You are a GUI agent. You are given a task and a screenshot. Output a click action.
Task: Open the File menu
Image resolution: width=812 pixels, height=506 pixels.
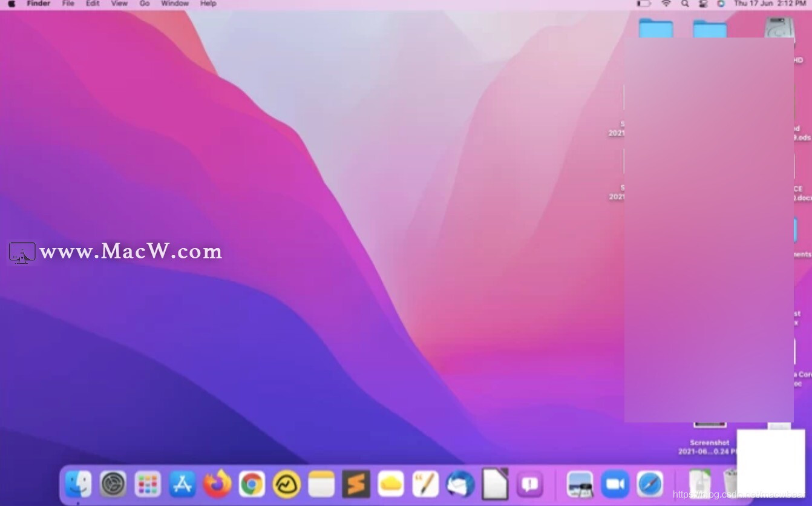pyautogui.click(x=68, y=4)
